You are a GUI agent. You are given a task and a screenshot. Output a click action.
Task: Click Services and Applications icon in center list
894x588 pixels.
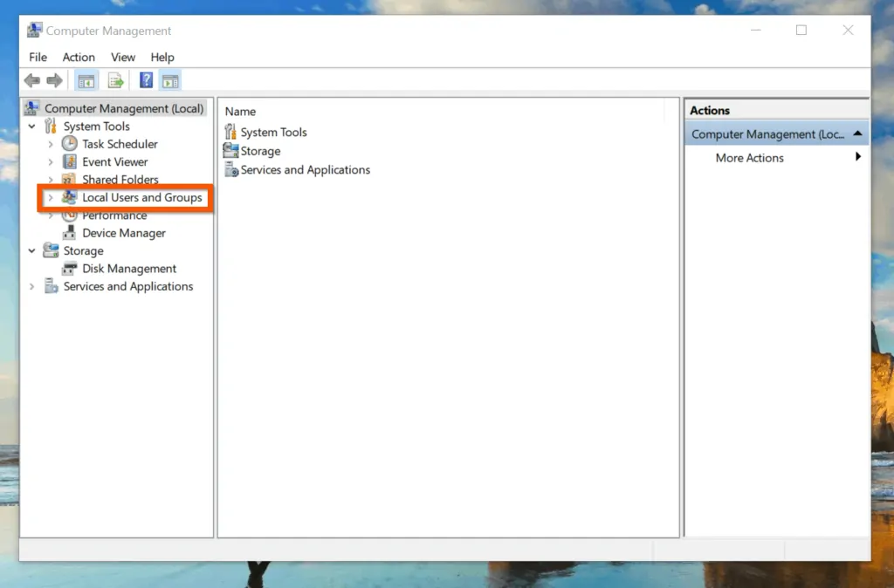pyautogui.click(x=230, y=169)
